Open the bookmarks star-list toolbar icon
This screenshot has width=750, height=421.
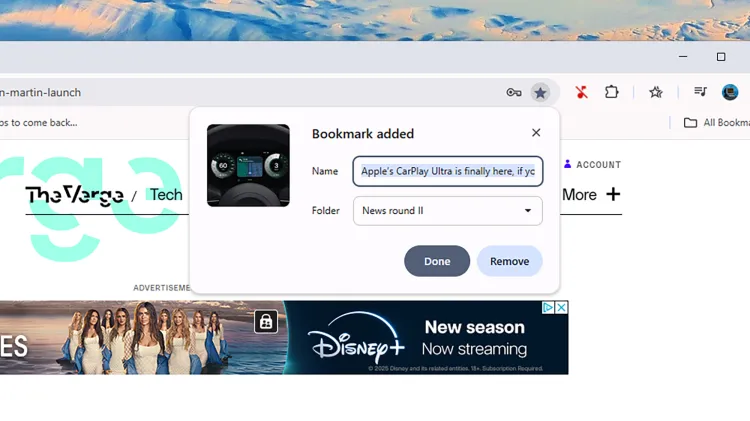coord(656,92)
